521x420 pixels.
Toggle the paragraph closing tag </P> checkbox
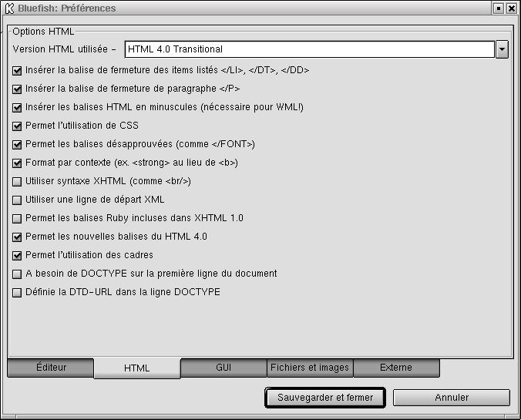pos(18,89)
